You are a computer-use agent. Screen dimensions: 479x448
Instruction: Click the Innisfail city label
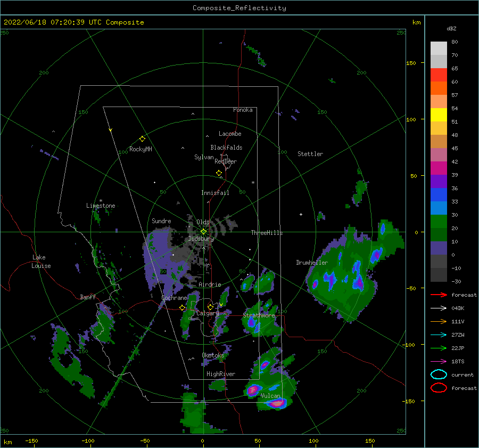tap(215, 193)
